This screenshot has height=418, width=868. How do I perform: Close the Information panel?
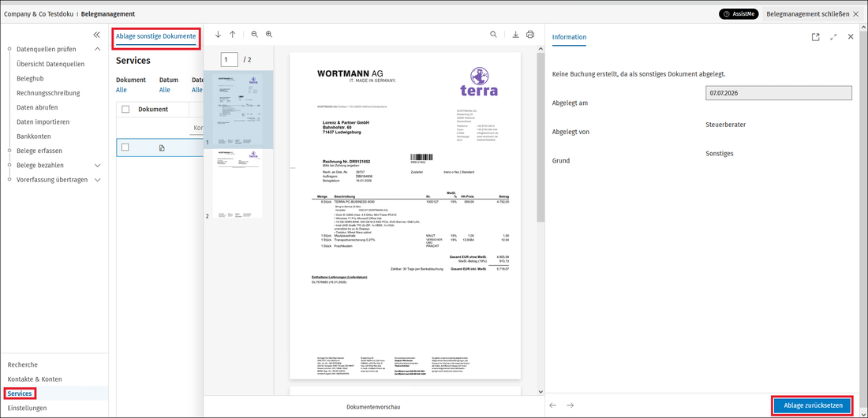click(851, 36)
